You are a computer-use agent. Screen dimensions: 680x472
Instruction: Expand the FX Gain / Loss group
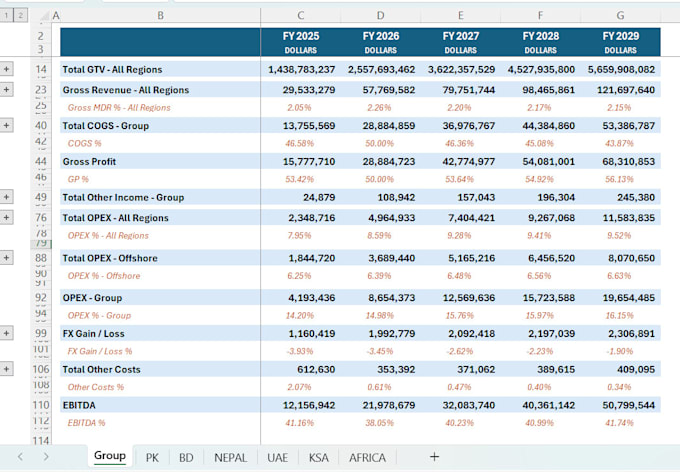tap(7, 332)
